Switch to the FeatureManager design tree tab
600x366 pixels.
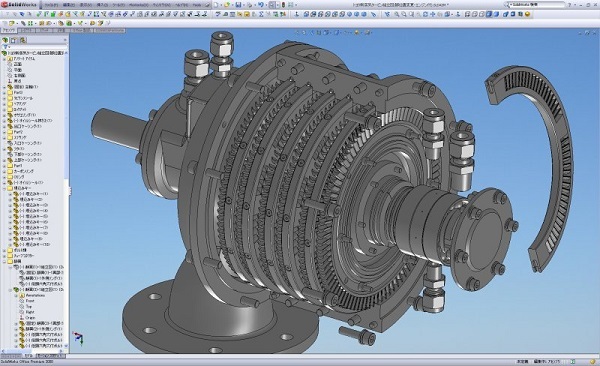(x=5, y=40)
